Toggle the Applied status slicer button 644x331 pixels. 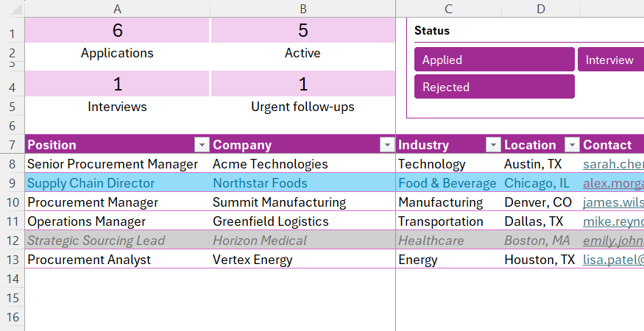[x=494, y=60]
